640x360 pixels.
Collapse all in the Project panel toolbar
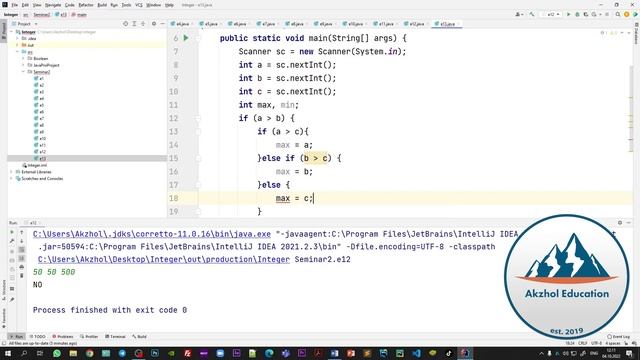[x=143, y=24]
